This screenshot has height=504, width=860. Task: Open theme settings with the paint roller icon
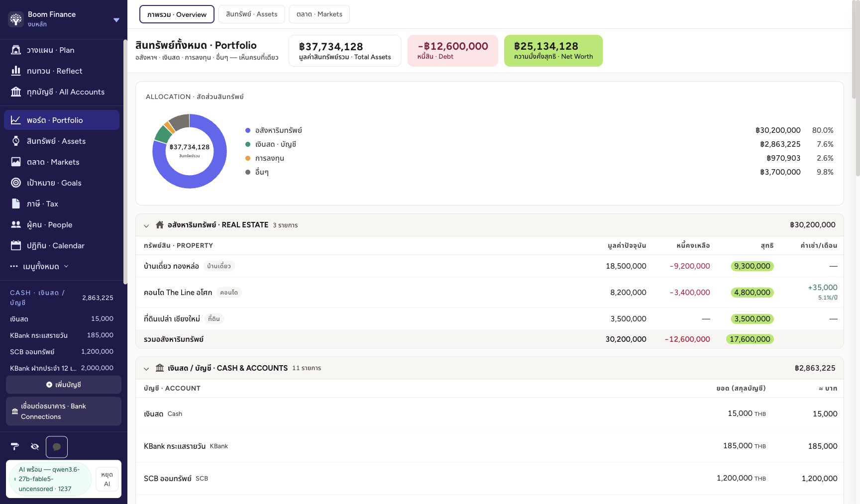(x=15, y=446)
